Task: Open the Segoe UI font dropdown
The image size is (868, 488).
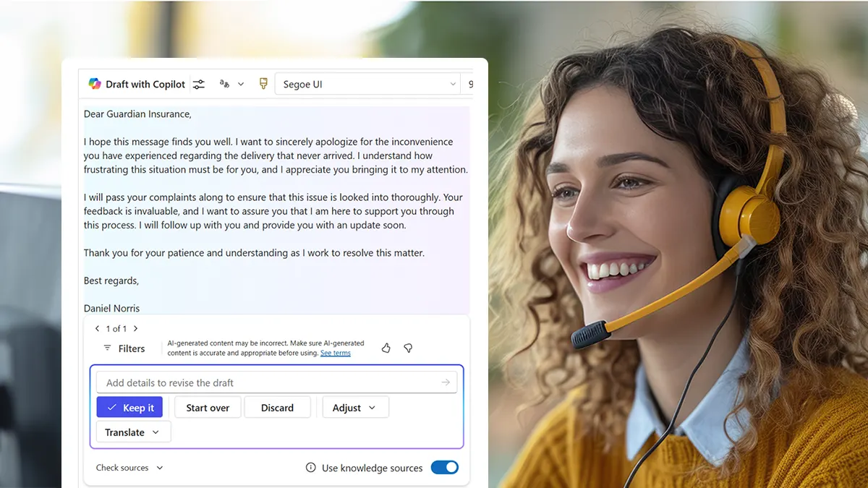Action: tap(367, 84)
